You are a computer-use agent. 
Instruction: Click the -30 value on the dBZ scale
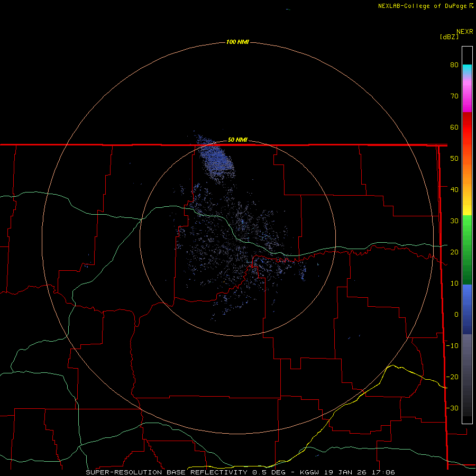click(x=452, y=408)
